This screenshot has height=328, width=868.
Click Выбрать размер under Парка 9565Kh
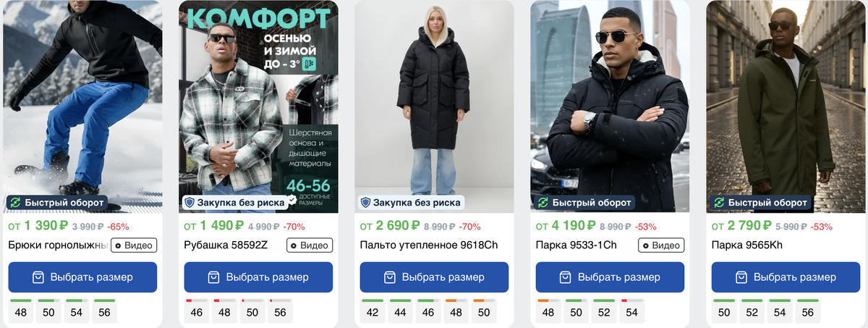786,277
